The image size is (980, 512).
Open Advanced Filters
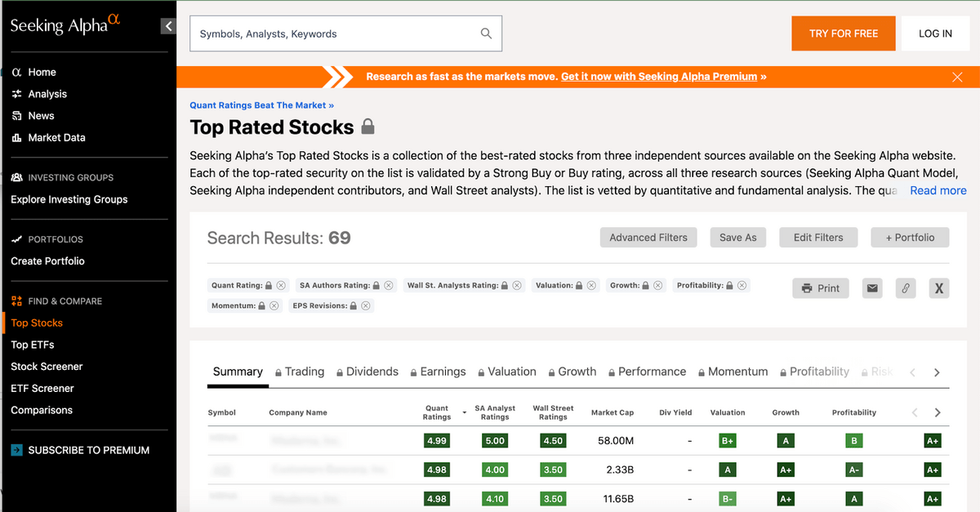[648, 238]
